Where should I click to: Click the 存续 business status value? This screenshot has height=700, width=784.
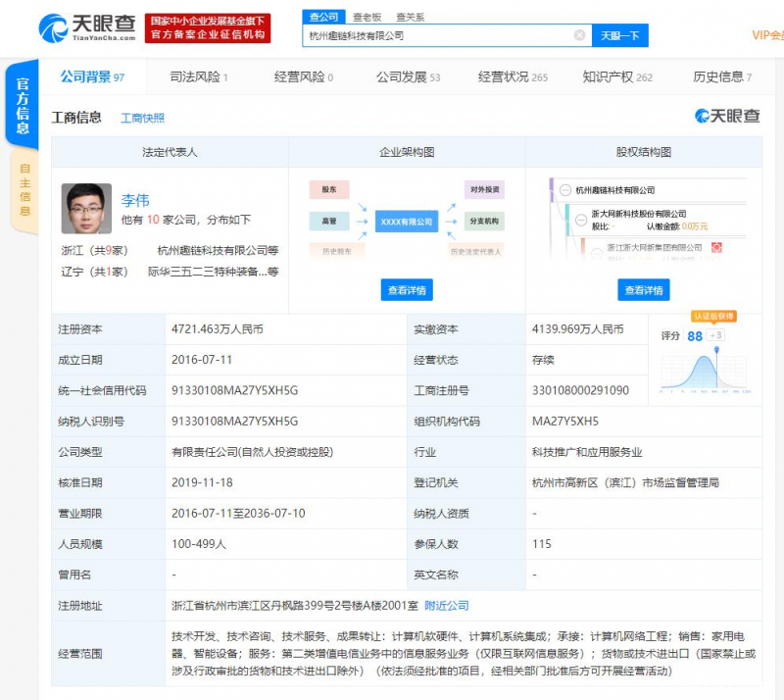coord(543,360)
